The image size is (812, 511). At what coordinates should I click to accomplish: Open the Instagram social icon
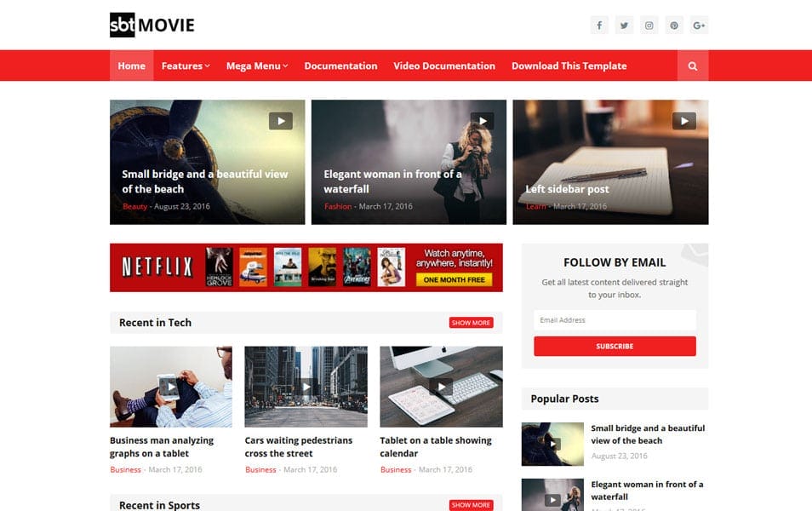click(649, 25)
